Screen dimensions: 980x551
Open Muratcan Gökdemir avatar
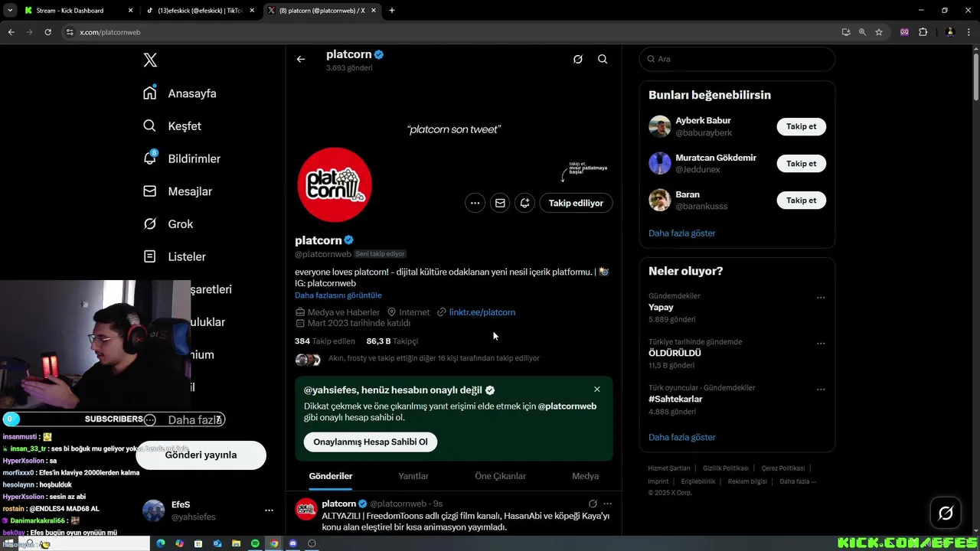pos(660,163)
